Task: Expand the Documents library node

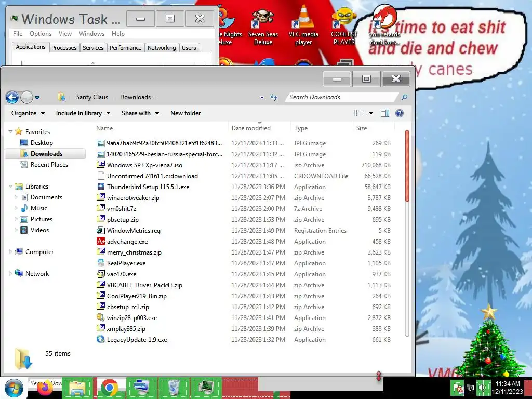Action: pos(16,197)
